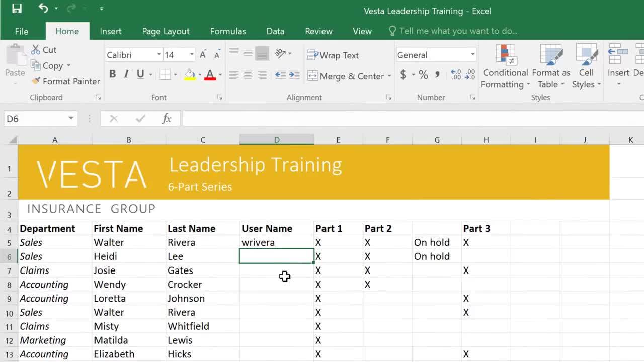Click the Comma Style icon
Image resolution: width=644 pixels, height=362 pixels.
click(437, 75)
